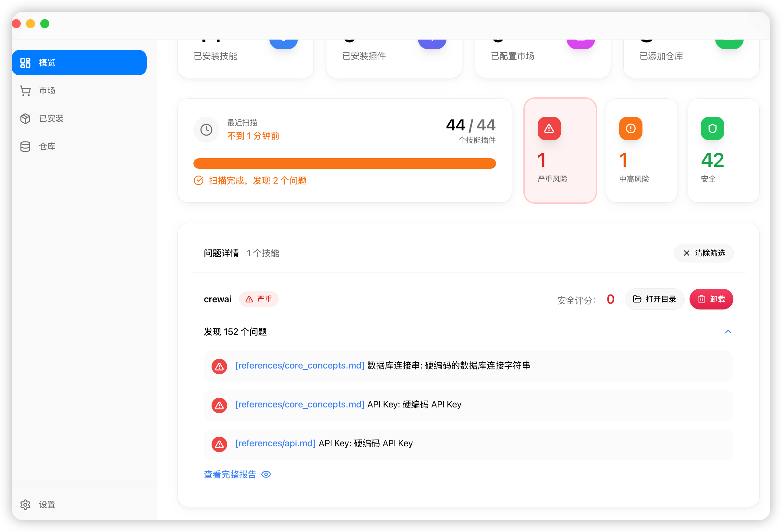Image resolution: width=782 pixels, height=532 pixels.
Task: Click the green safe shield icon
Action: point(712,128)
